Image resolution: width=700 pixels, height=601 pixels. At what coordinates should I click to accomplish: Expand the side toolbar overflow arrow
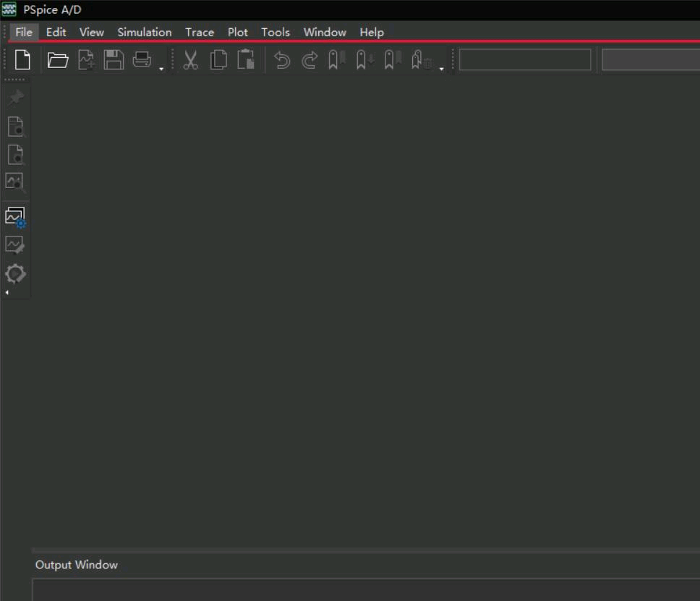coord(7,292)
